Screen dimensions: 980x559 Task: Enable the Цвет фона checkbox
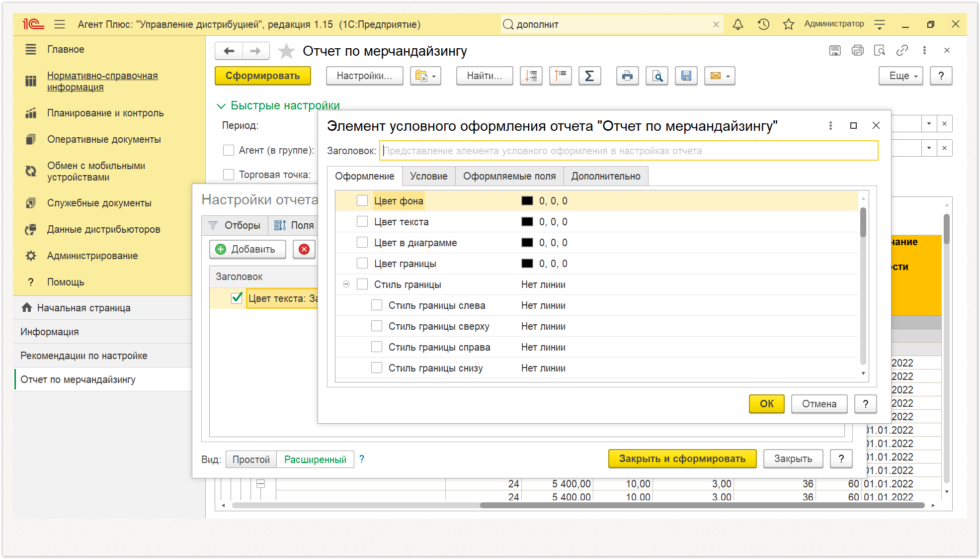(362, 201)
